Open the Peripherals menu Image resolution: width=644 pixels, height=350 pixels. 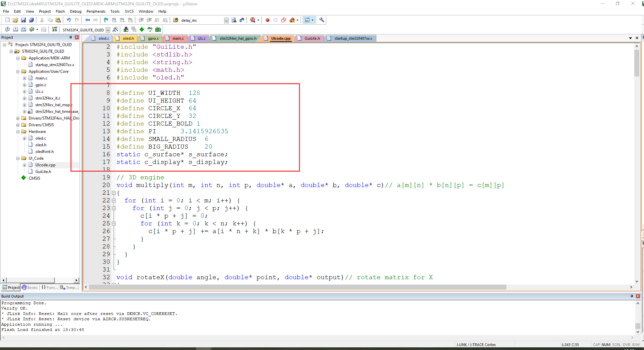click(x=96, y=11)
